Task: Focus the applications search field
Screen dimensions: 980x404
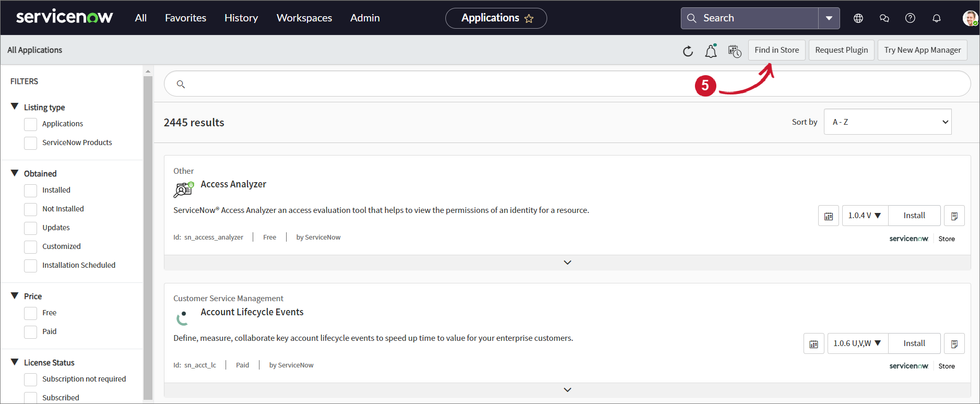Action: coord(568,84)
